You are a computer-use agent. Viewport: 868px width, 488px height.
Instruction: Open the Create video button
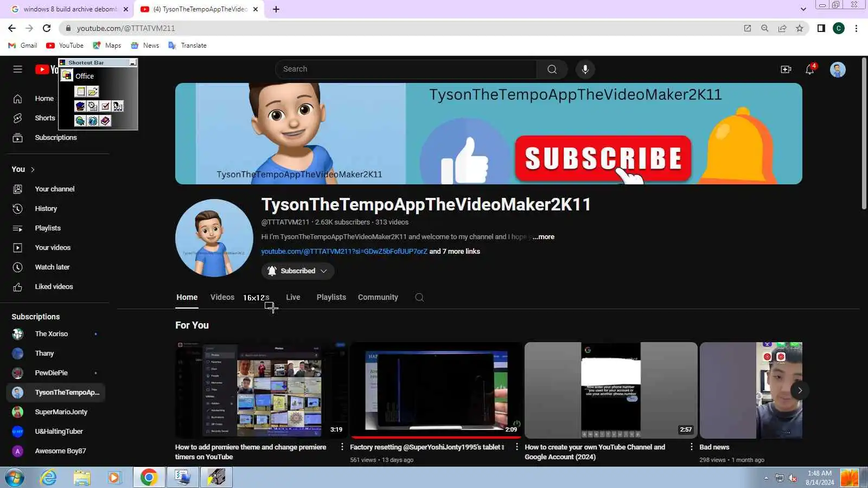tap(786, 69)
